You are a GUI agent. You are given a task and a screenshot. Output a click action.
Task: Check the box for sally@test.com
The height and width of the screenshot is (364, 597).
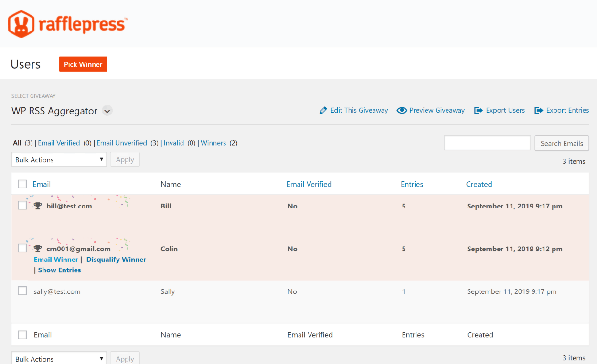pos(22,291)
